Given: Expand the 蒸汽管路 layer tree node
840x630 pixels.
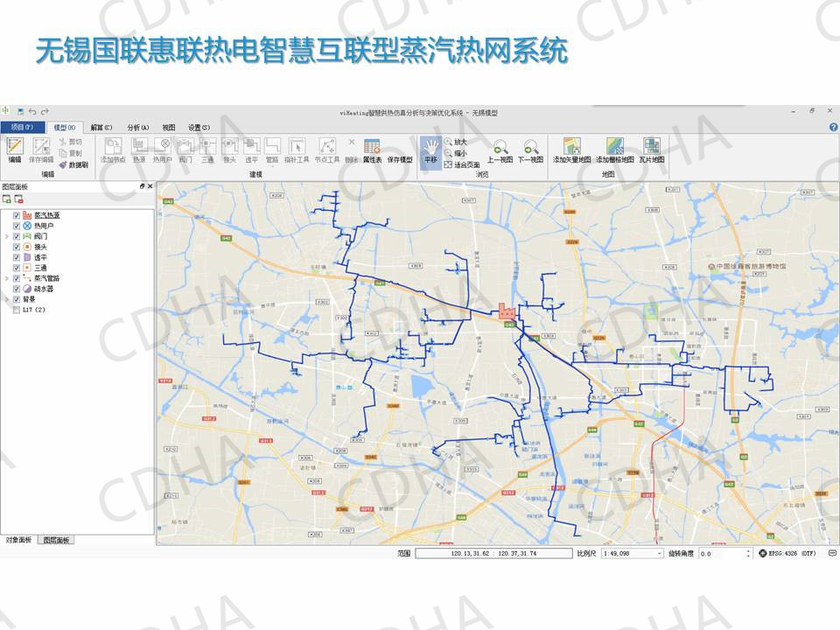Looking at the screenshot, I should (x=7, y=278).
